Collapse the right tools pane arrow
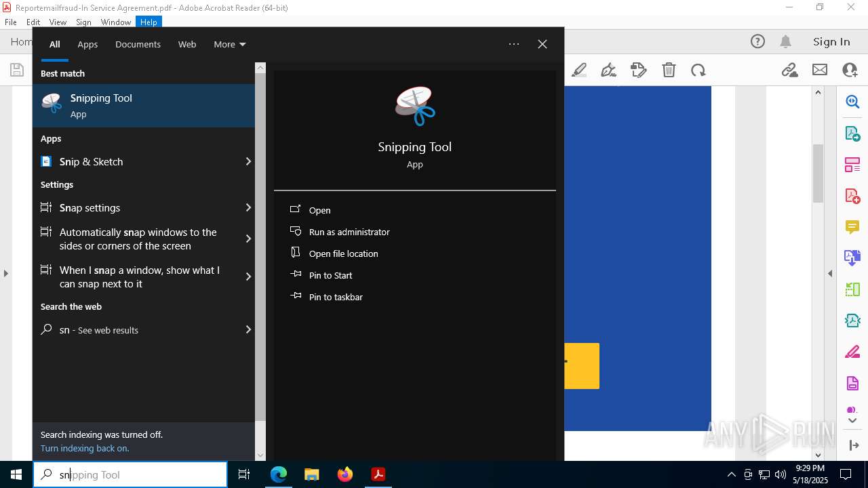This screenshot has height=488, width=868. tap(830, 273)
